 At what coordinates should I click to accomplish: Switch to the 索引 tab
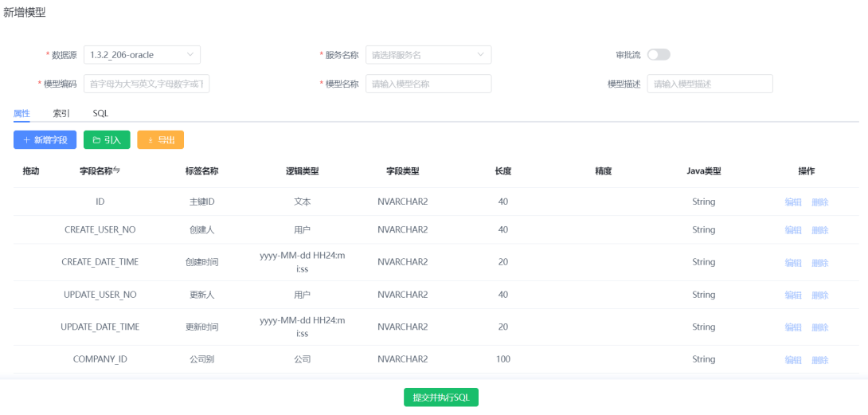point(61,113)
